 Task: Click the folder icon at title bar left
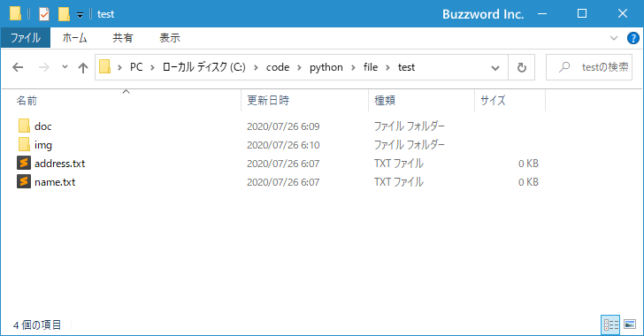[x=16, y=13]
